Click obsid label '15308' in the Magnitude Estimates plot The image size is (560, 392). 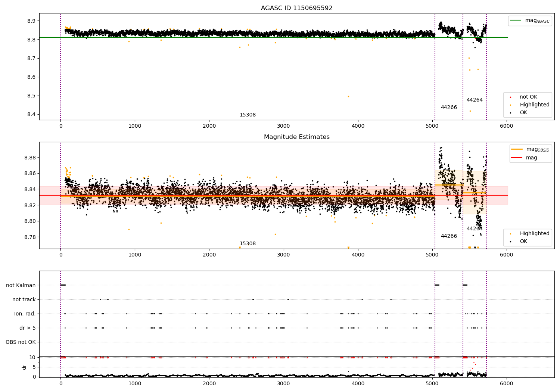pos(248,244)
